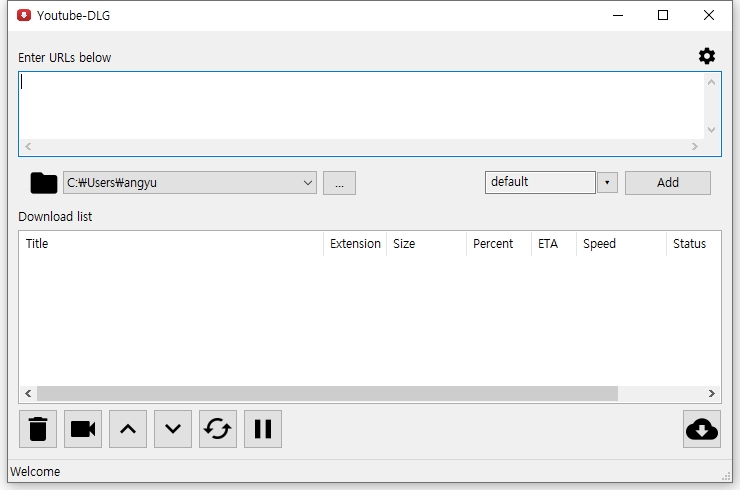Click URL box scroll up arrow
Viewport: 740px width, 490px height.
tap(712, 82)
